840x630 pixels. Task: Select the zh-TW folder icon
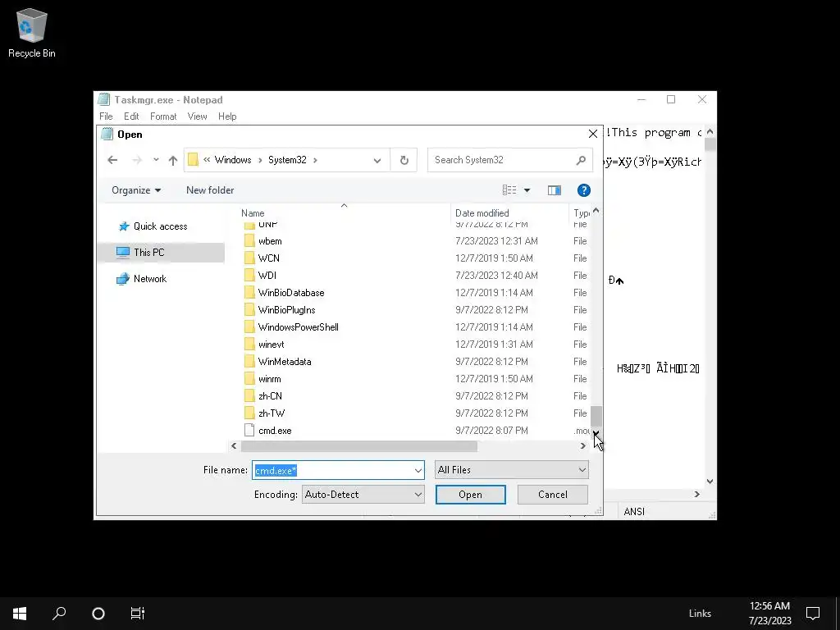(249, 413)
